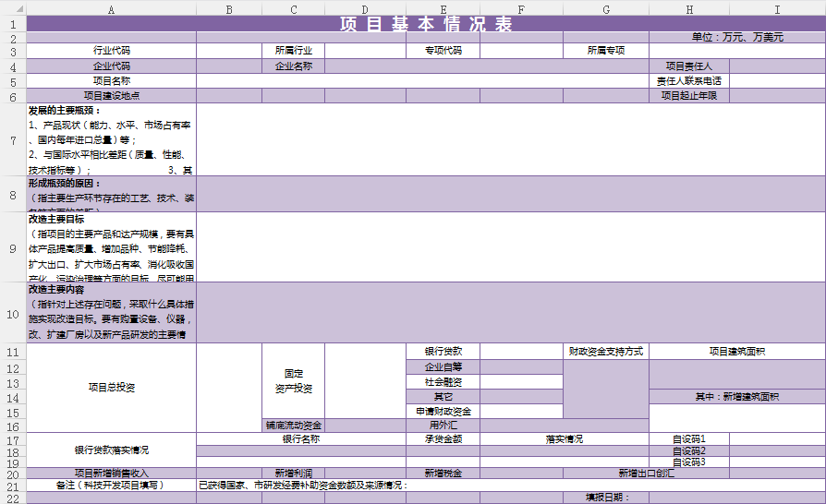
Task: Click the 项目建设地点 cell
Action: pyautogui.click(x=111, y=96)
